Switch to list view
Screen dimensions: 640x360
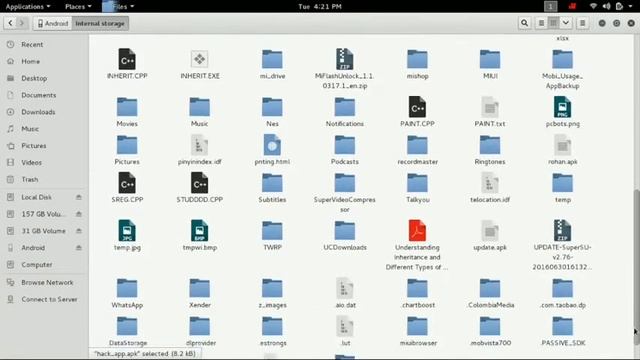(541, 23)
